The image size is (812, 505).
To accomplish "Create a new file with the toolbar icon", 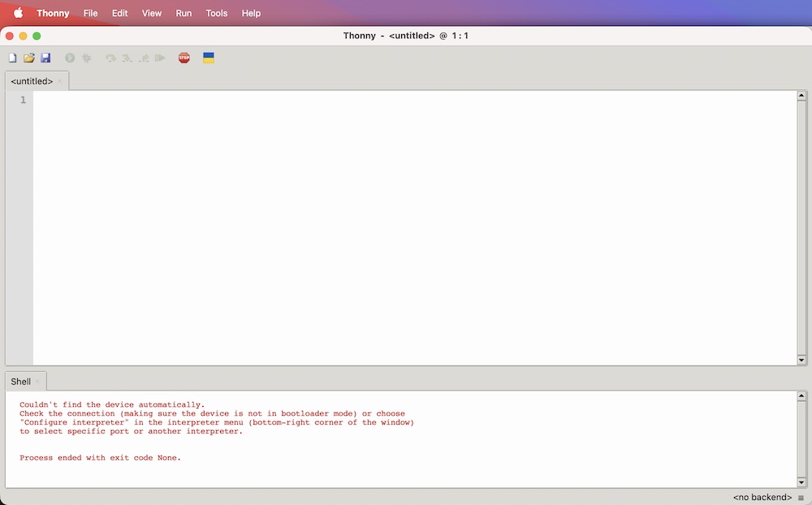I will (12, 58).
